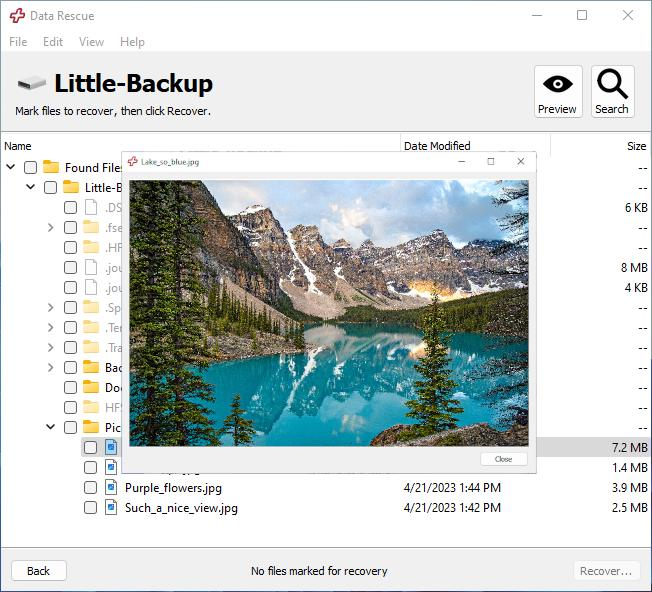Open the File menu

tap(18, 42)
